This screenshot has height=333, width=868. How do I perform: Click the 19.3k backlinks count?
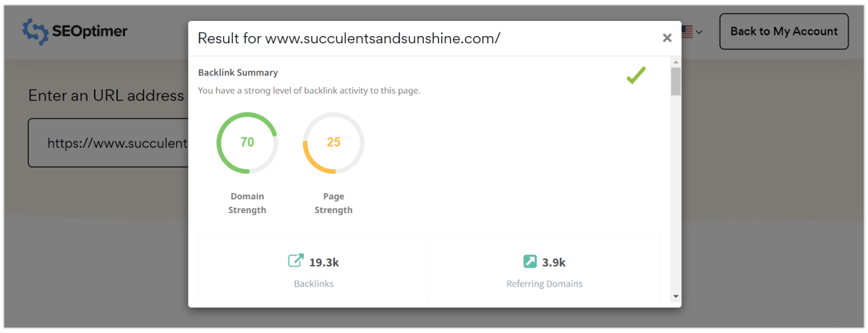(325, 261)
